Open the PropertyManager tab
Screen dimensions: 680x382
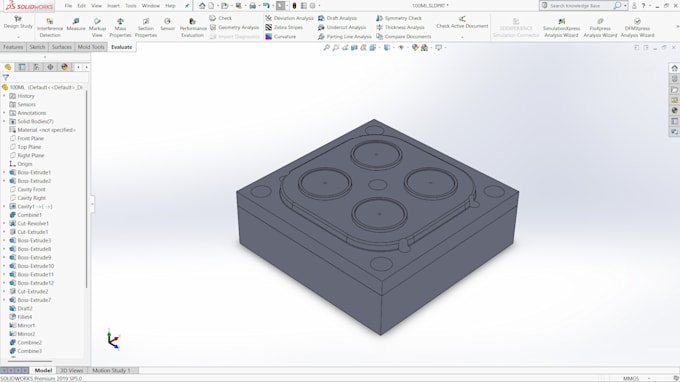tap(22, 67)
